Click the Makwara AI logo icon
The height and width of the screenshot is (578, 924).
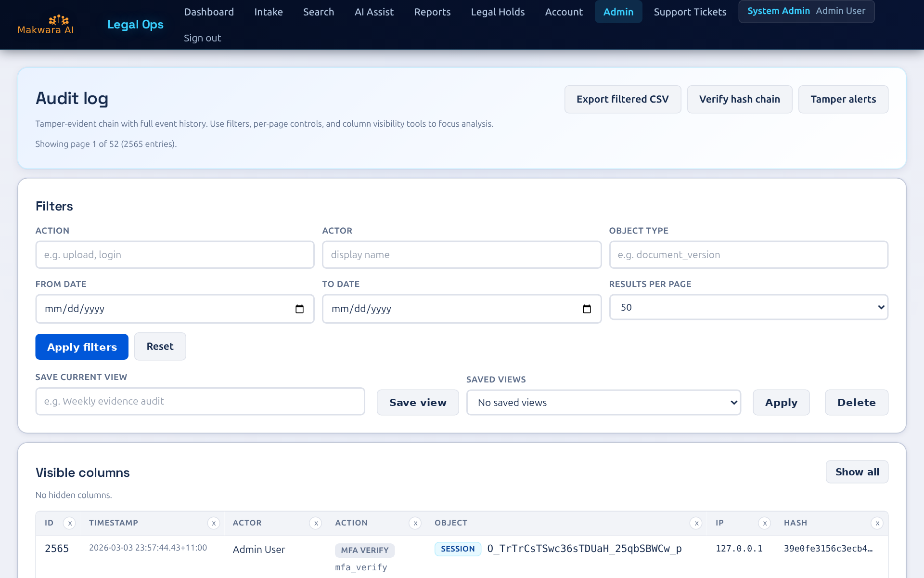tap(59, 20)
